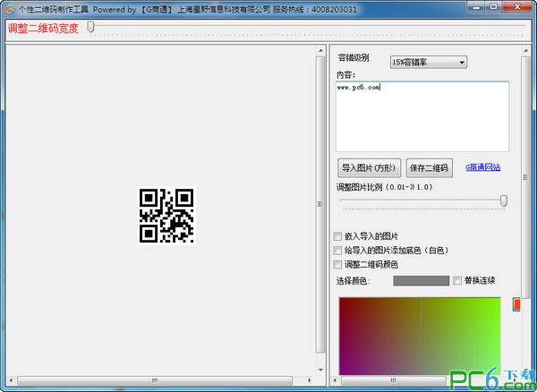Open the 15%容错率 error level dropdown
The width and height of the screenshot is (537, 392).
[428, 63]
